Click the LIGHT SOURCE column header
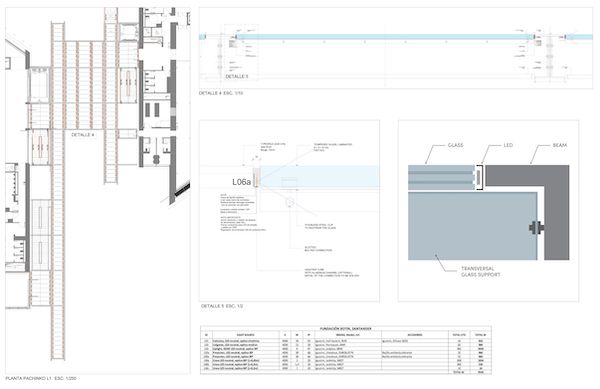 click(246, 335)
